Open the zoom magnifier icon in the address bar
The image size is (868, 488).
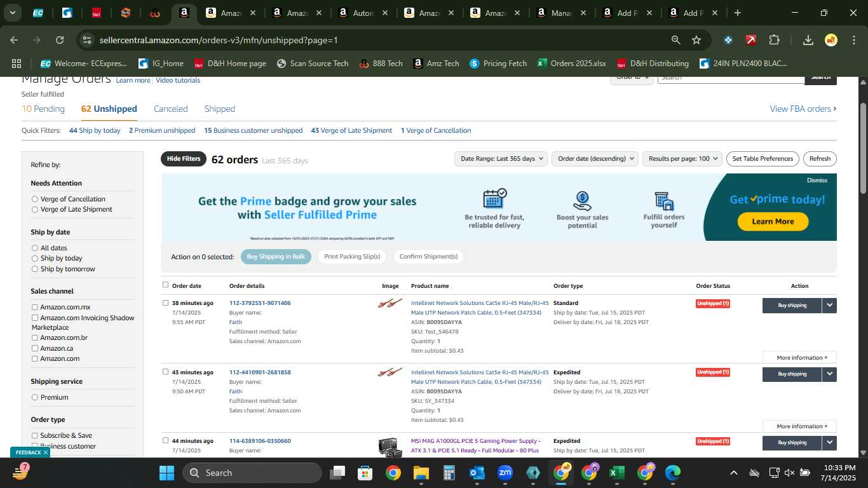(676, 40)
